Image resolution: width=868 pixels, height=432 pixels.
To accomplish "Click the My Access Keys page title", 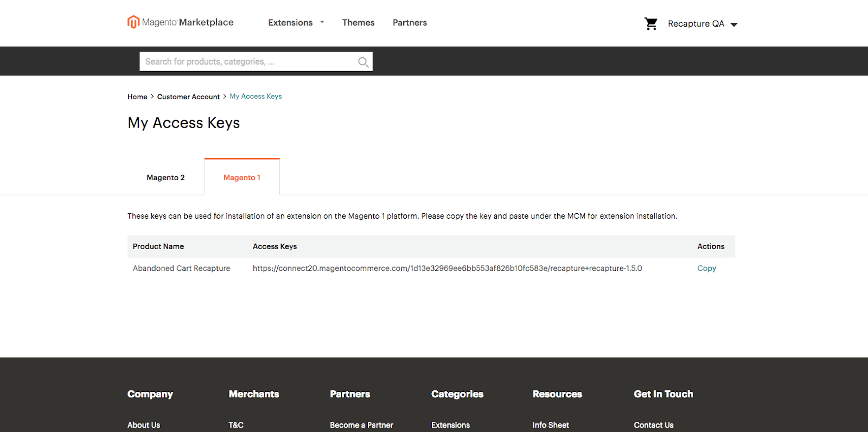I will 184,123.
